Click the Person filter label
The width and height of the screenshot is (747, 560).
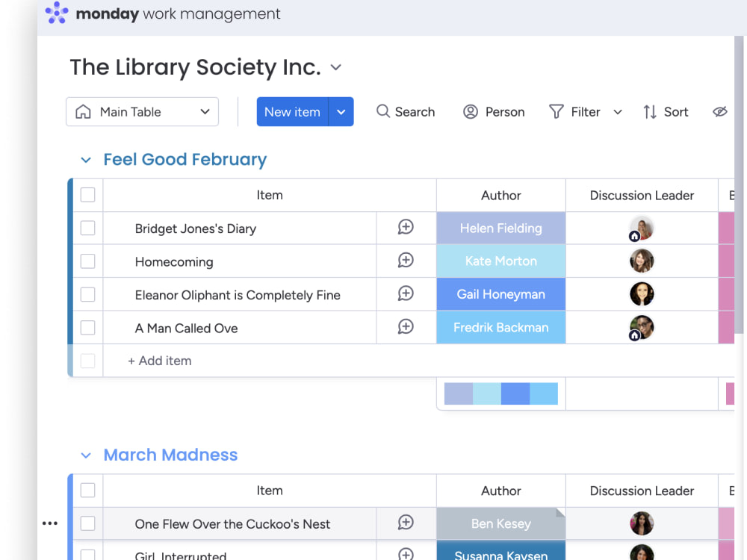coord(505,112)
